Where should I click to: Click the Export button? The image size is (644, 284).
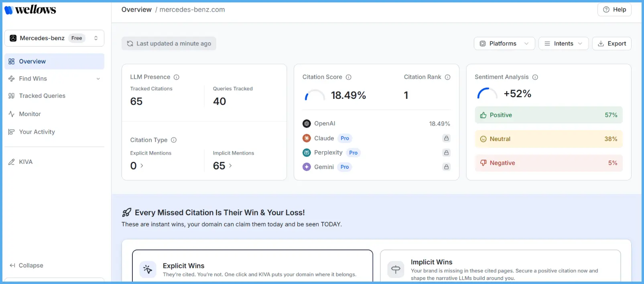612,44
